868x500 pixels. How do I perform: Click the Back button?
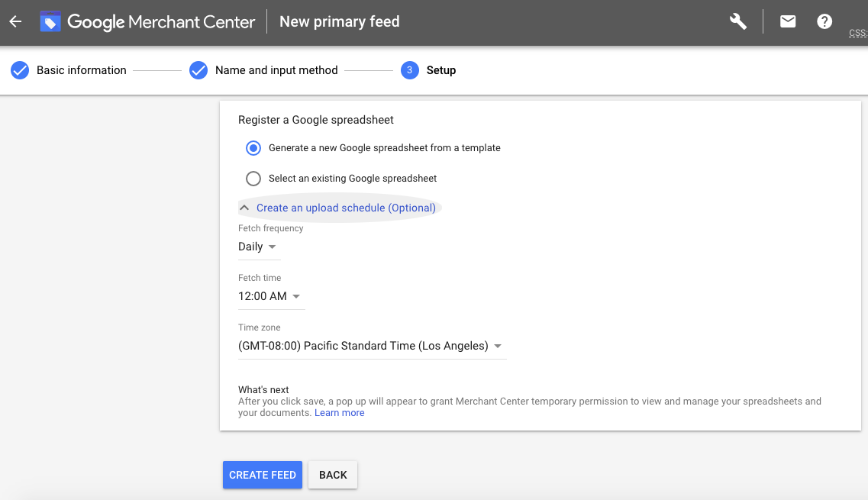pyautogui.click(x=333, y=475)
